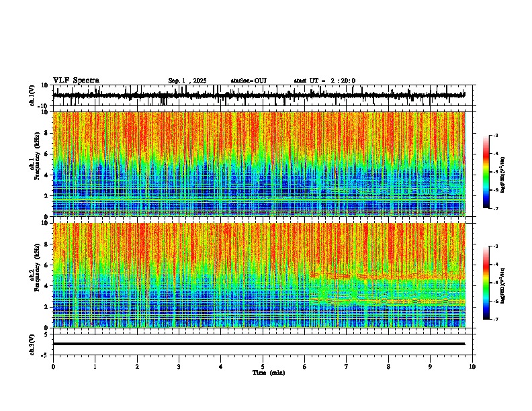Click the log(PSD) label beside ch.2 color bar

(502, 285)
